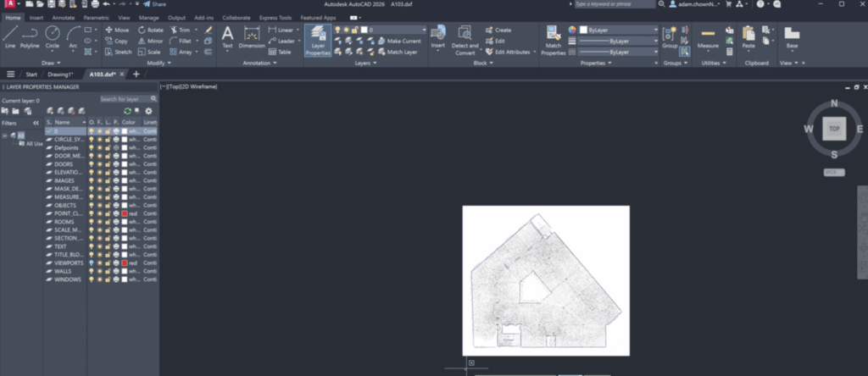Click red color swatch of POINT_CL layer
Viewport: 868px width, 376px height.
(x=124, y=213)
